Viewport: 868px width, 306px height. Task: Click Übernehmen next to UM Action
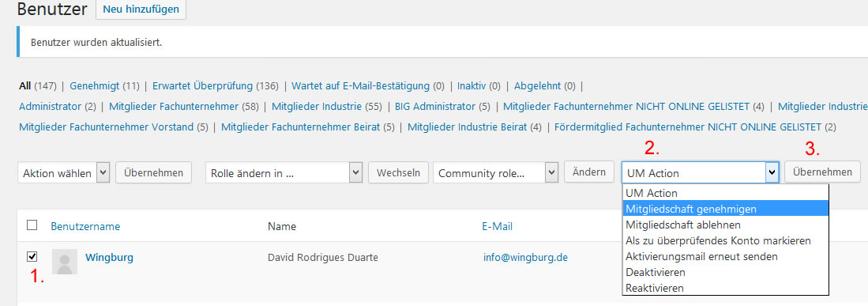[822, 172]
